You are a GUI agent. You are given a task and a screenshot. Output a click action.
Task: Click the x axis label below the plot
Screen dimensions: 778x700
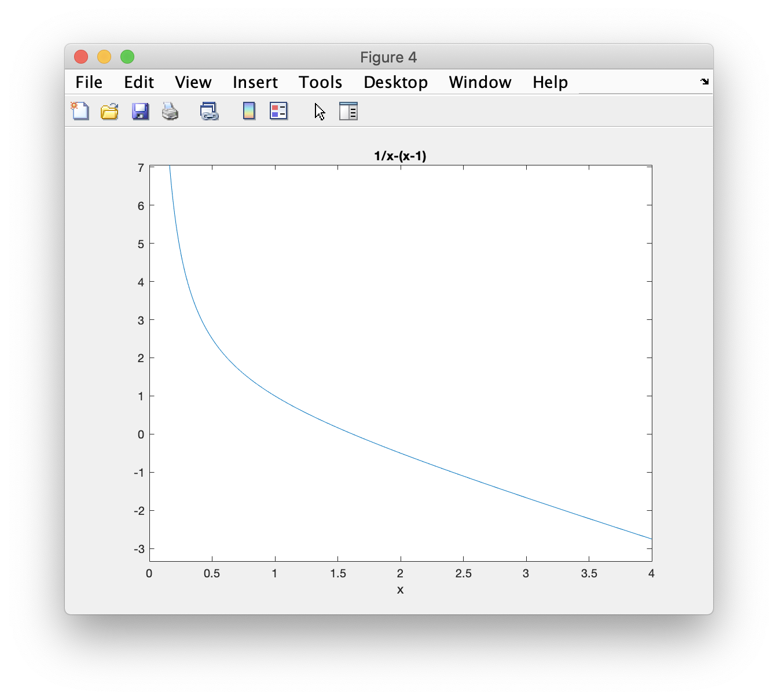pyautogui.click(x=400, y=590)
